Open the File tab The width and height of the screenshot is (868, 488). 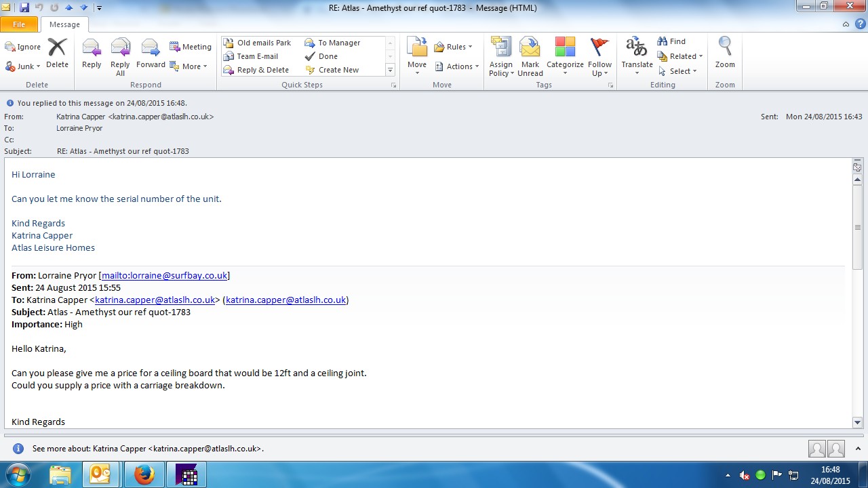(x=19, y=24)
